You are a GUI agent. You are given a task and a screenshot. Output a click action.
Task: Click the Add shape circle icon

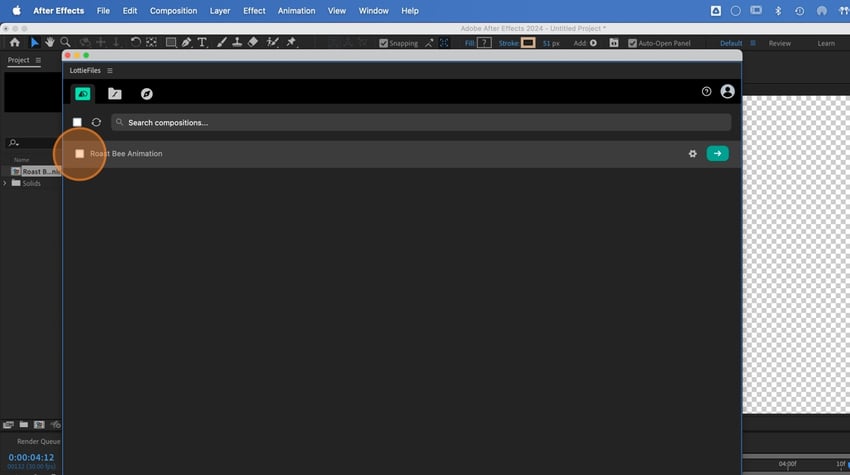593,43
